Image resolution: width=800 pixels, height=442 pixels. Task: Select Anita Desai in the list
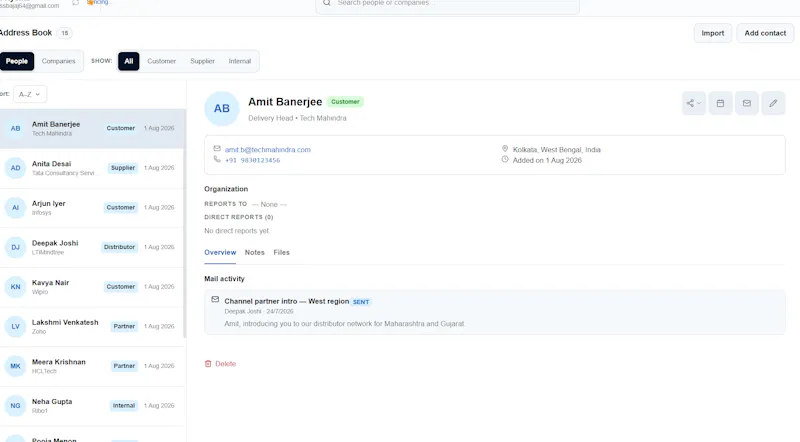click(x=92, y=168)
